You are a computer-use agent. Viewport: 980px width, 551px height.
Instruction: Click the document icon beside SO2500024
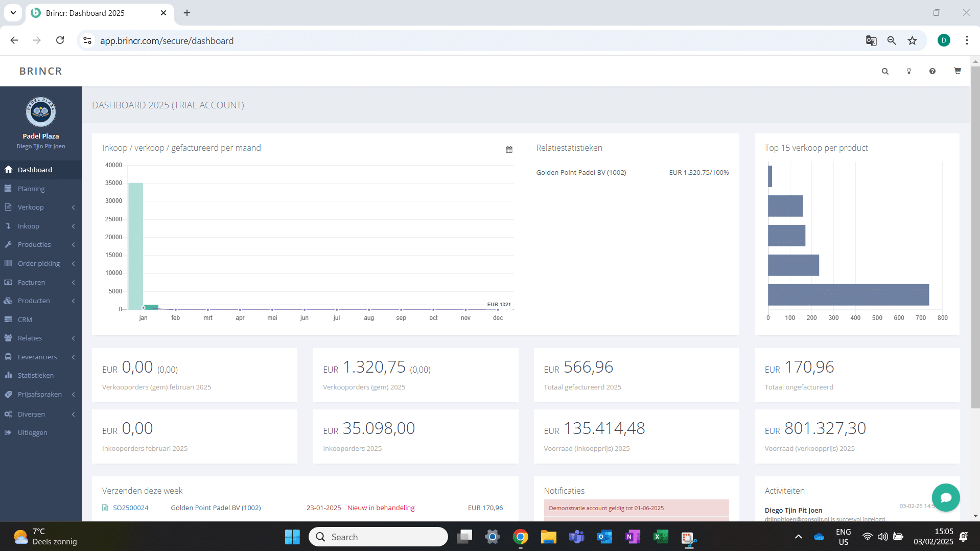tap(105, 508)
